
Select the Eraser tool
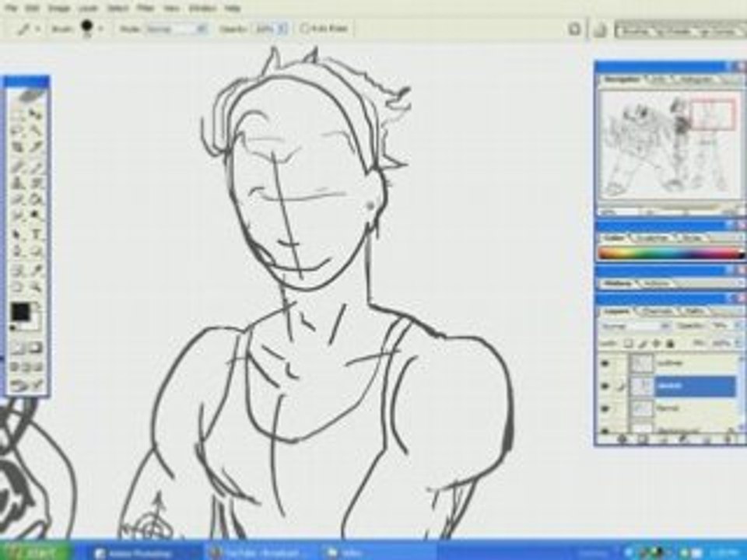tap(18, 200)
